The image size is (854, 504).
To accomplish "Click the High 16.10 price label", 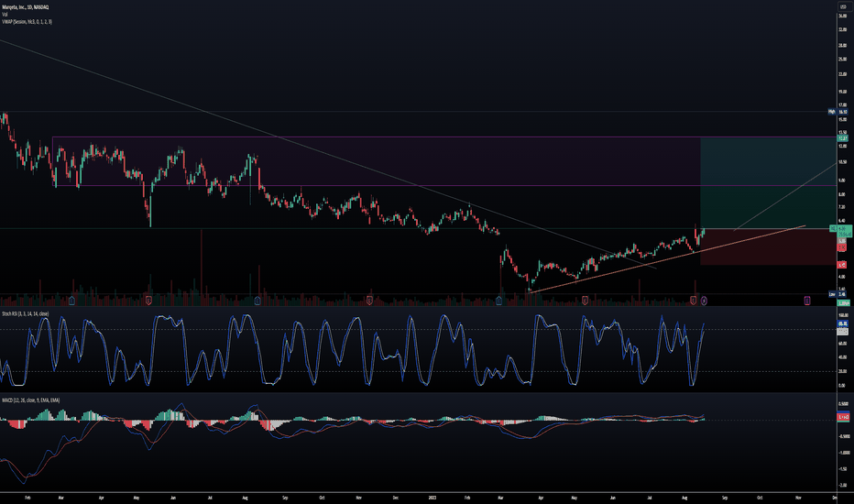I will (x=838, y=112).
